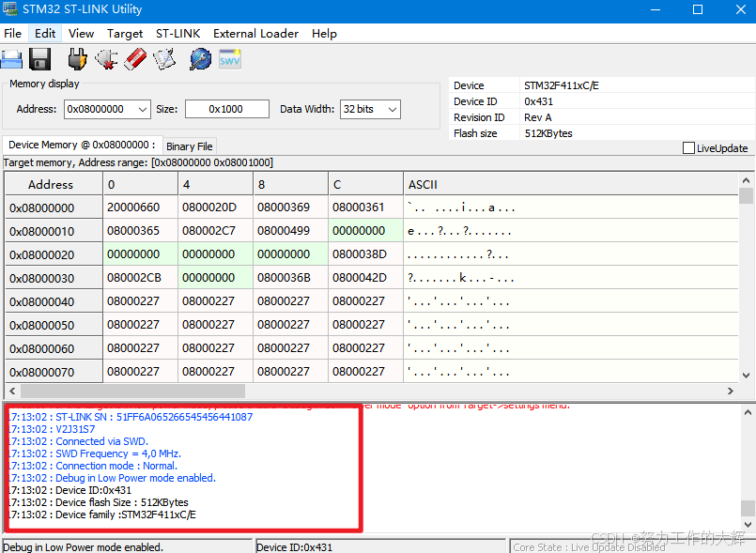This screenshot has height=553, width=756.
Task: Click address row 0x08000010
Action: (54, 231)
